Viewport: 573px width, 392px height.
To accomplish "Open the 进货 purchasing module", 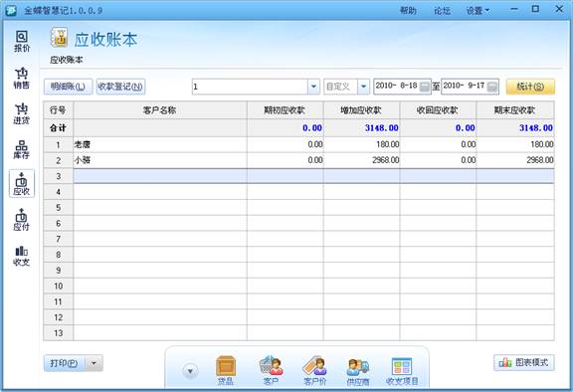I will point(22,113).
